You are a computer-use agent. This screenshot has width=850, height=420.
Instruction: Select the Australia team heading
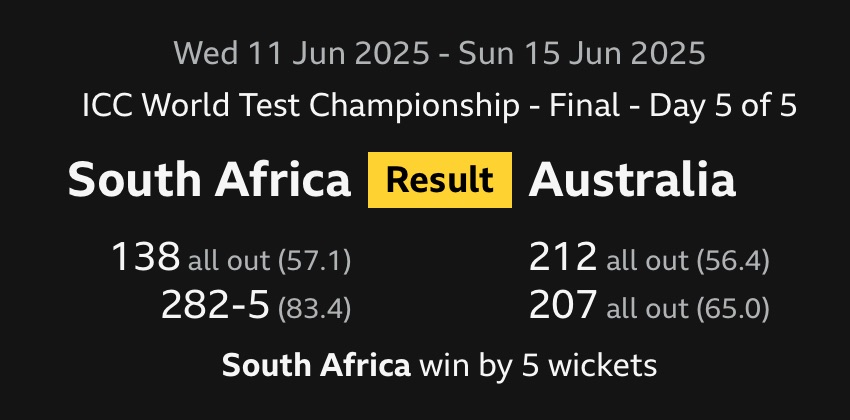632,181
